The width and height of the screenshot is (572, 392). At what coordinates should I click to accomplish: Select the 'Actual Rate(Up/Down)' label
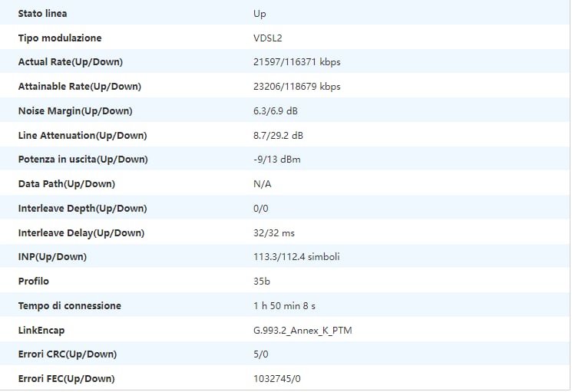(71, 62)
